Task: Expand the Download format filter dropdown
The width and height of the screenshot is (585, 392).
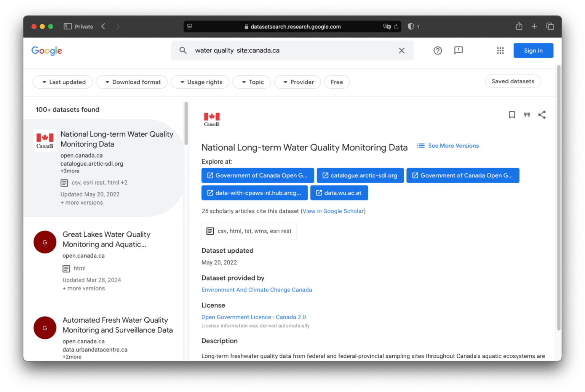Action: (x=132, y=82)
